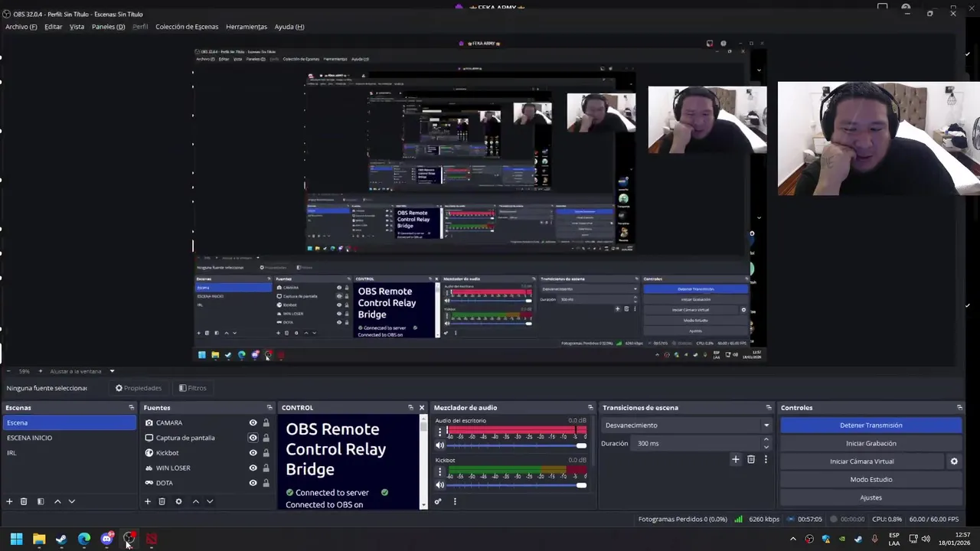Open the Vista menu

tap(77, 27)
